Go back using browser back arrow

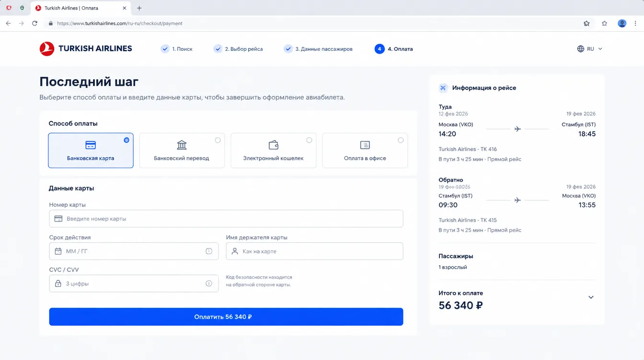click(8, 23)
